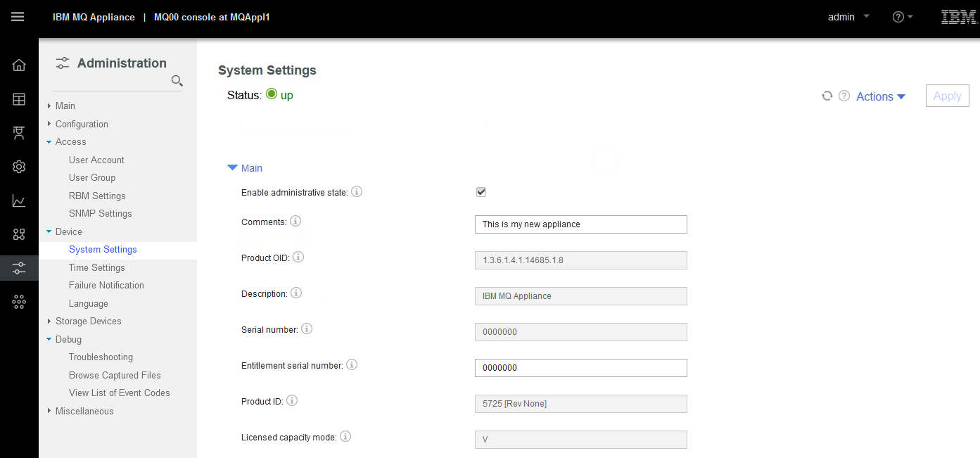Screen dimensions: 980x458
Task: Open Browse Captured Files
Action: [x=115, y=375]
